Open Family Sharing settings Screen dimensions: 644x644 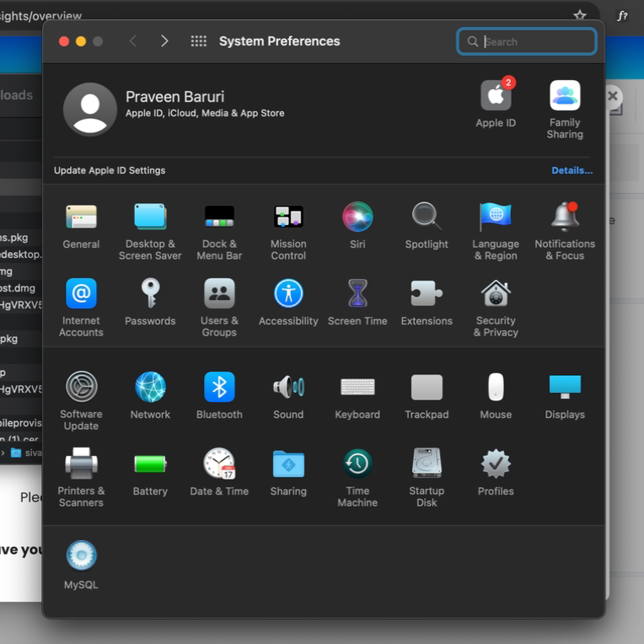(x=565, y=110)
